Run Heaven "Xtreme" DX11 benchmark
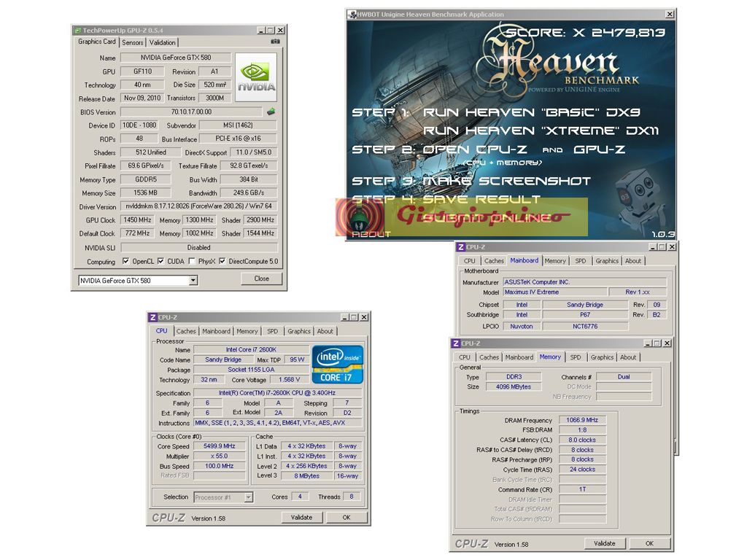Image resolution: width=747 pixels, height=560 pixels. 541,131
